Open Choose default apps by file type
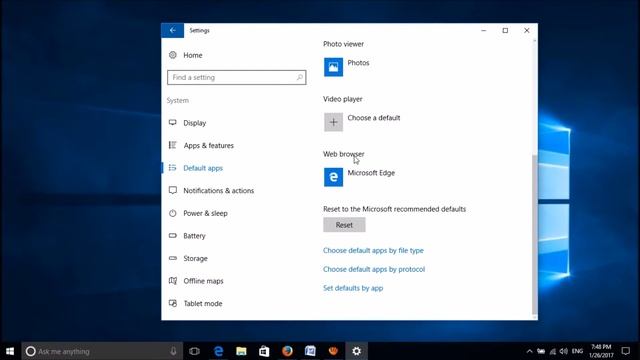Image resolution: width=640 pixels, height=360 pixels. click(x=373, y=250)
